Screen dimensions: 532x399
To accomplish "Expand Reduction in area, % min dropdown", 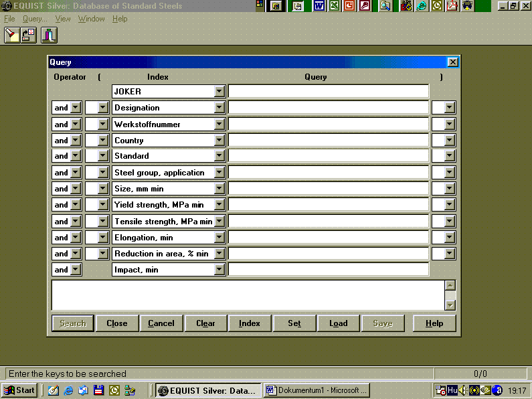I will pyautogui.click(x=219, y=254).
